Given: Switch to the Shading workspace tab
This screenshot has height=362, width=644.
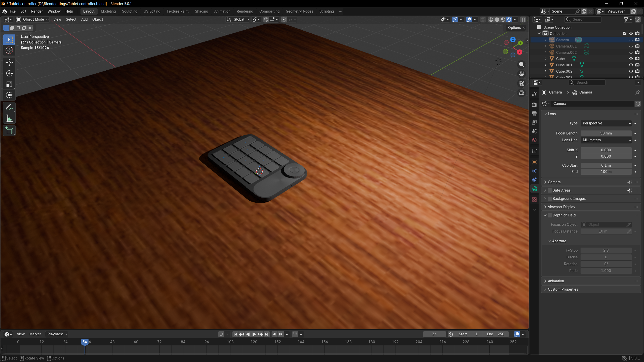Looking at the screenshot, I should (x=201, y=11).
